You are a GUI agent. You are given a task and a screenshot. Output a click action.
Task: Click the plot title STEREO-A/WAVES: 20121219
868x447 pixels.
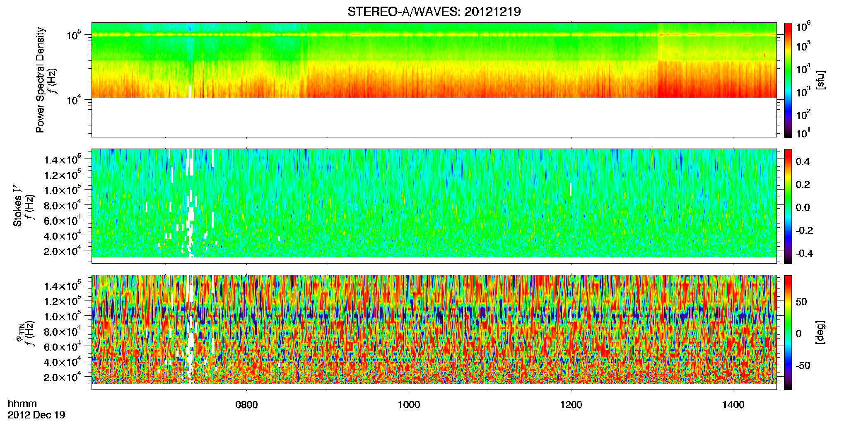coord(434,12)
